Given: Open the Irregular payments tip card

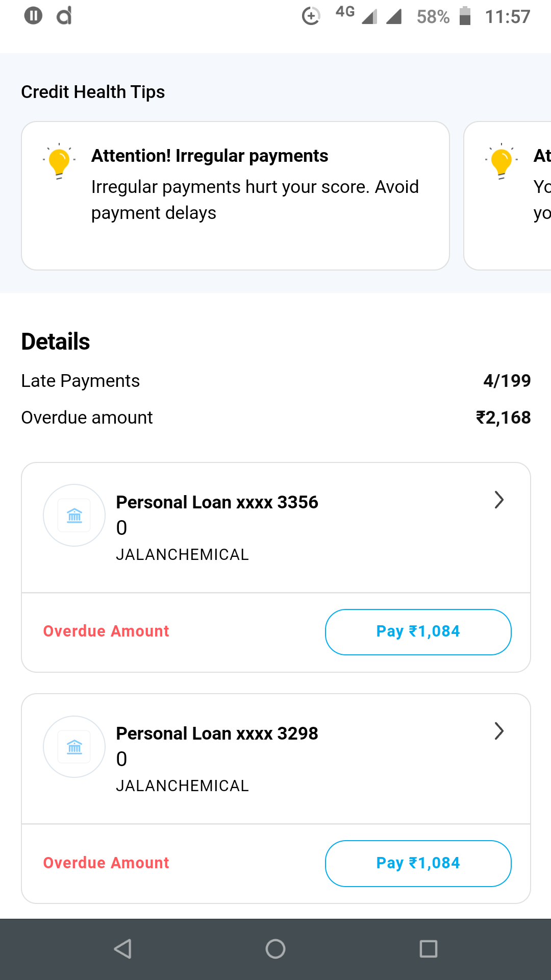Looking at the screenshot, I should pos(235,195).
